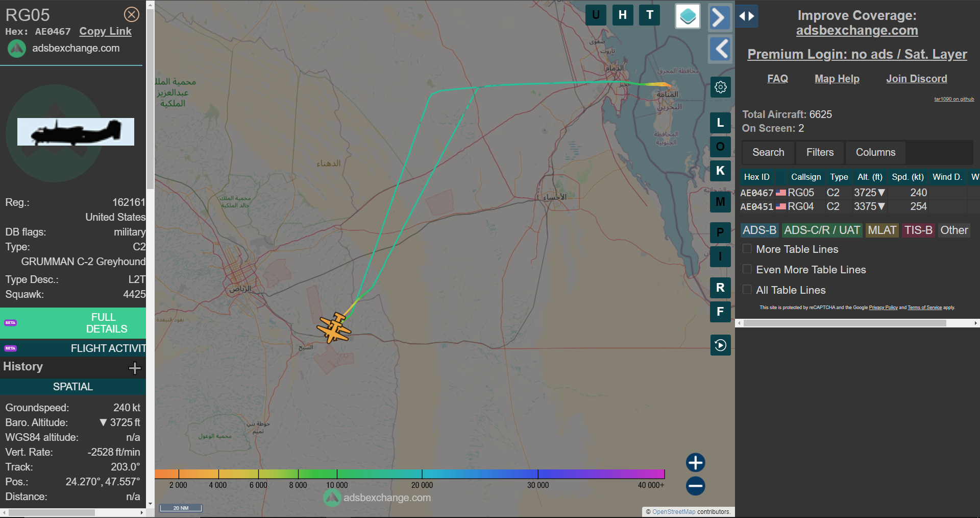Expand the History section plus icon
The image size is (980, 518).
pos(135,368)
